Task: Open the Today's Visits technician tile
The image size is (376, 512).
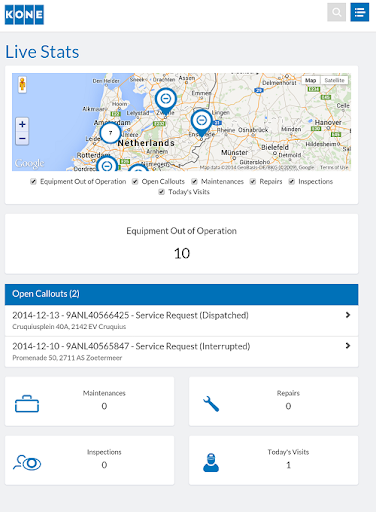Action: click(273, 460)
